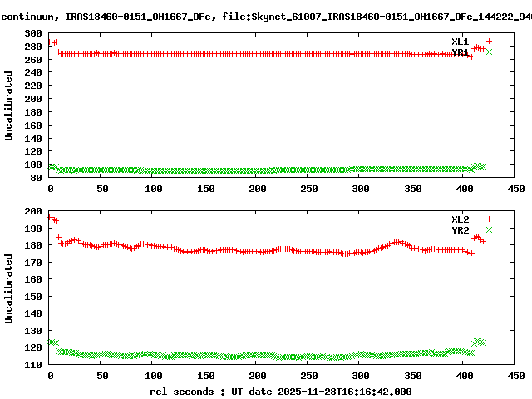Click the 450 x-axis tick of bottom plot
This screenshot has height=399, width=532.
(516, 377)
